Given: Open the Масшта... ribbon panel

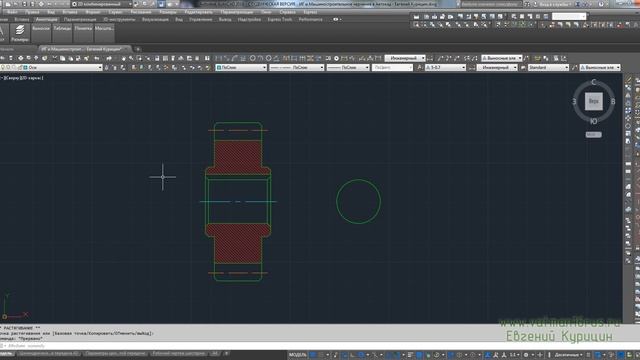Looking at the screenshot, I should 104,33.
